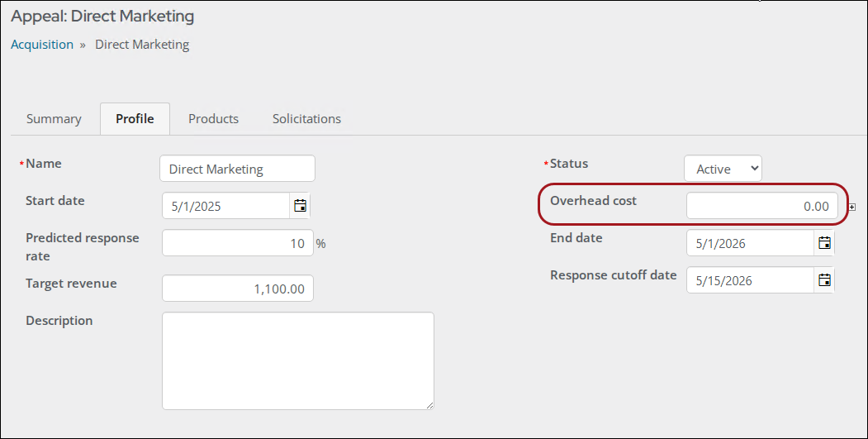Click the Response cutoff date label

coord(614,275)
